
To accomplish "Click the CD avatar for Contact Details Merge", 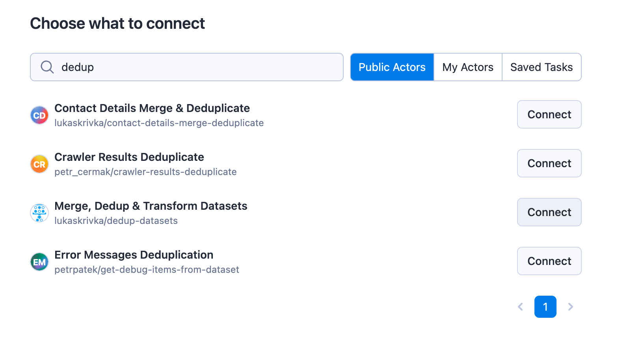I will pyautogui.click(x=39, y=115).
